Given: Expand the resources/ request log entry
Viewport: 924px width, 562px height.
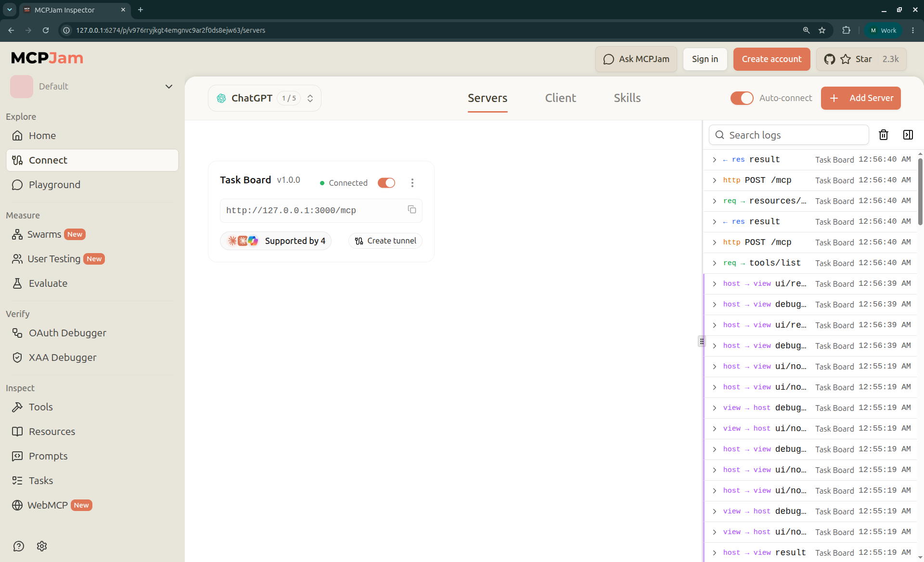Looking at the screenshot, I should pyautogui.click(x=810, y=201).
